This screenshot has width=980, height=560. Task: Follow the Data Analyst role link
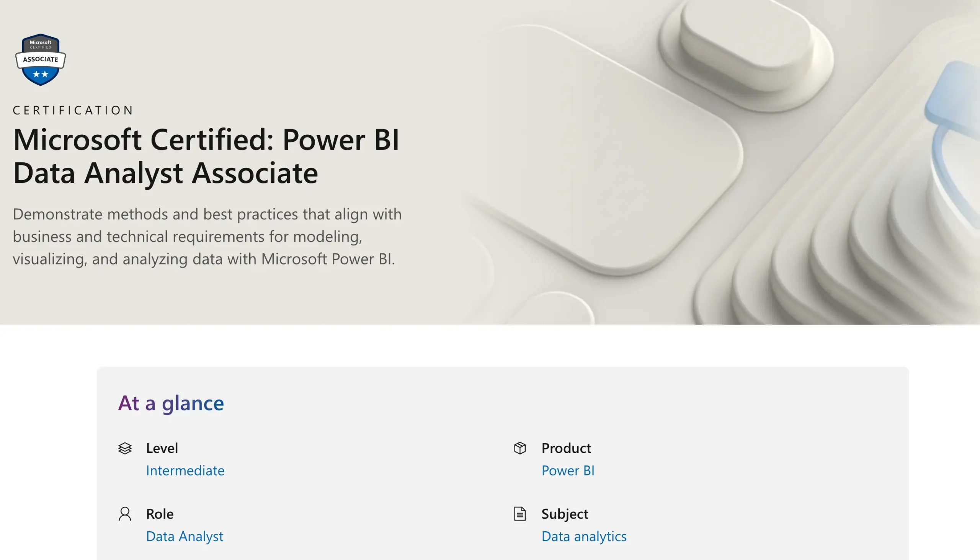(x=185, y=536)
